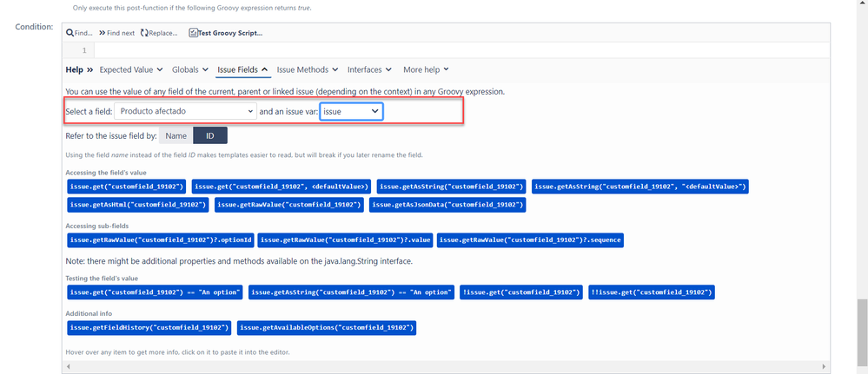This screenshot has width=868, height=374.
Task: Insert issue.getAsString("customfield_19102") snippet
Action: (451, 187)
